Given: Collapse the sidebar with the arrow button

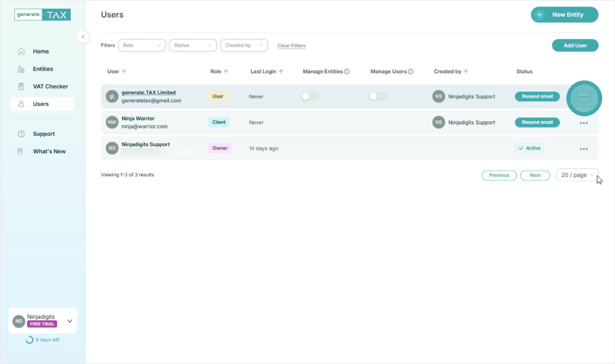Looking at the screenshot, I should [x=83, y=37].
